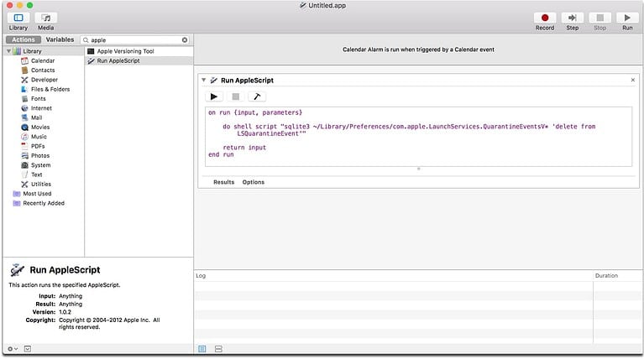Switch to the Variables tab
Screen dimensions: 644x359
(60, 39)
